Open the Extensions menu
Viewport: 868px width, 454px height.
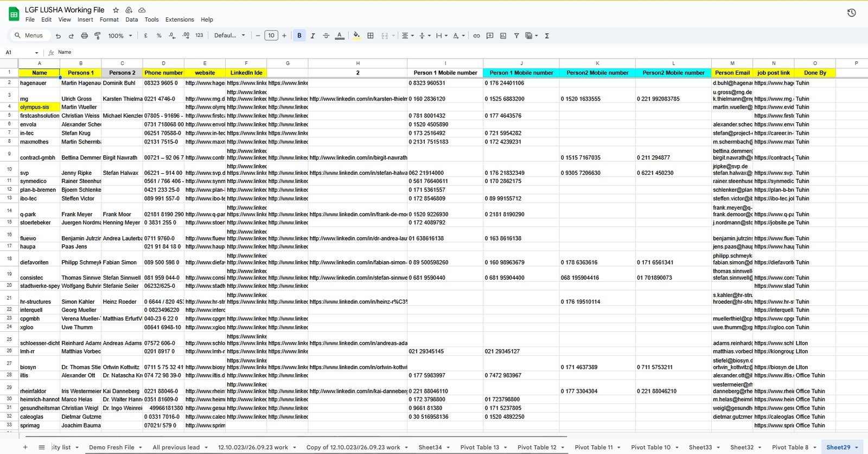point(179,20)
